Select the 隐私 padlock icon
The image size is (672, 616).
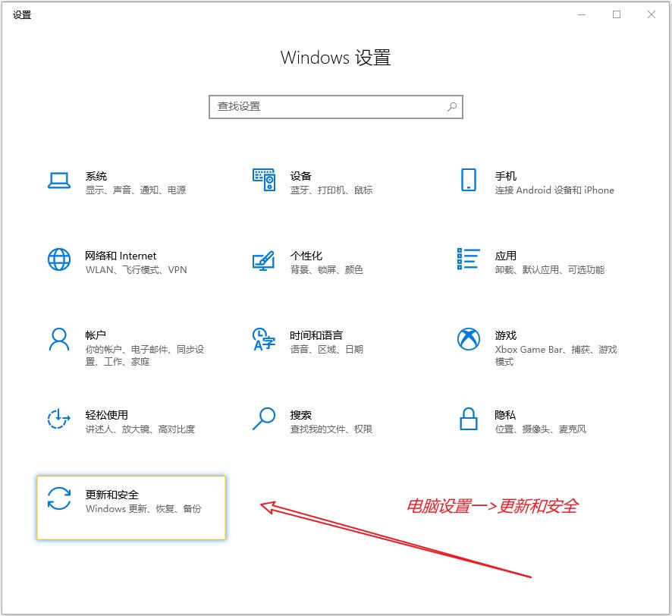coord(468,419)
